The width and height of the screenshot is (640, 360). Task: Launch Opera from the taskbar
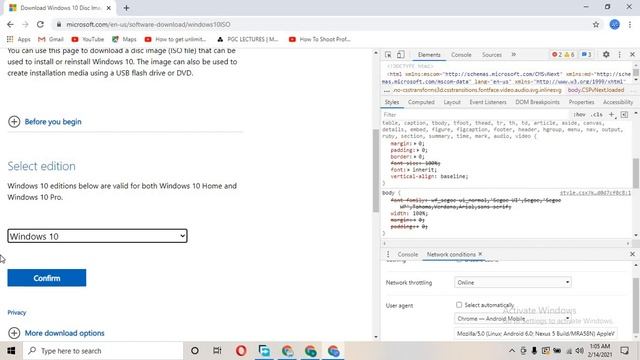(241, 351)
